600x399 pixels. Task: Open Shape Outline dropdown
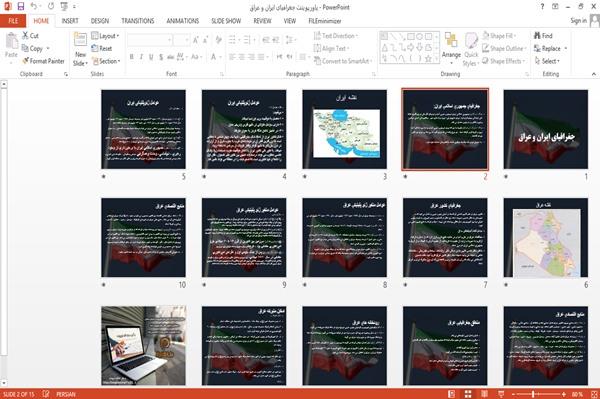[505, 49]
